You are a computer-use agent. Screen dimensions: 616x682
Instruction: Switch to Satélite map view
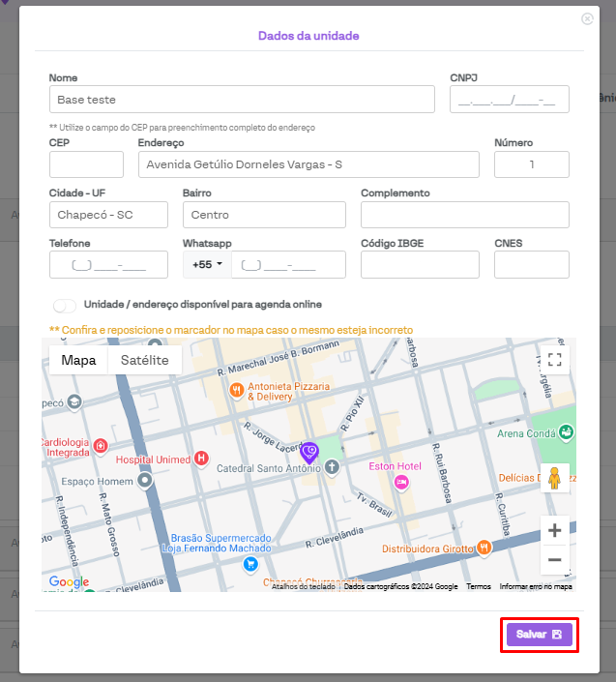144,360
